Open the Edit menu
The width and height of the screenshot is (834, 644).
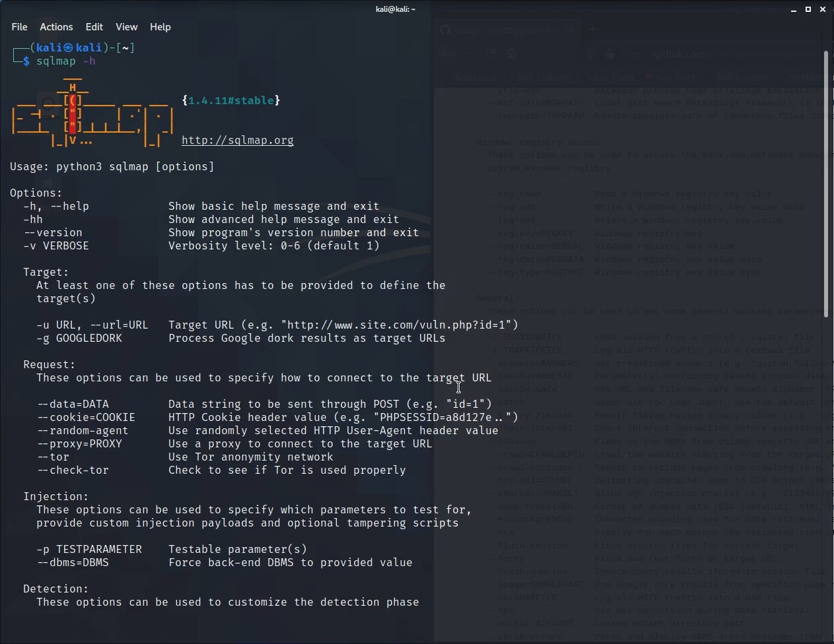tap(94, 27)
